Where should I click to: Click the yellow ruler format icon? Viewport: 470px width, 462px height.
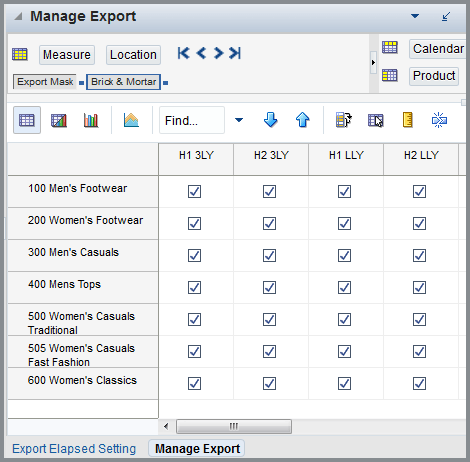tap(407, 120)
